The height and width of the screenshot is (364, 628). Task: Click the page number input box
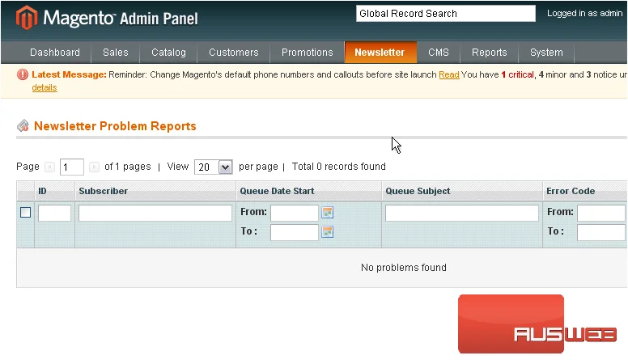tap(72, 167)
